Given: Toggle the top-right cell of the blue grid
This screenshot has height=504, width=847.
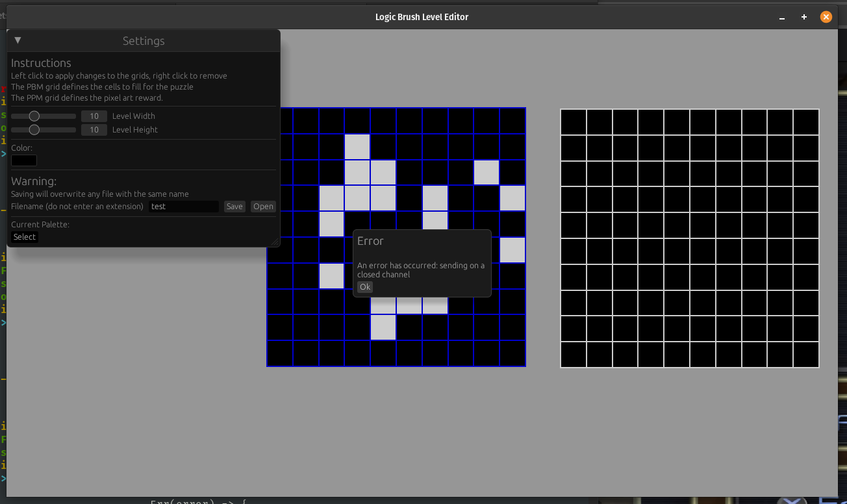Looking at the screenshot, I should tap(512, 121).
